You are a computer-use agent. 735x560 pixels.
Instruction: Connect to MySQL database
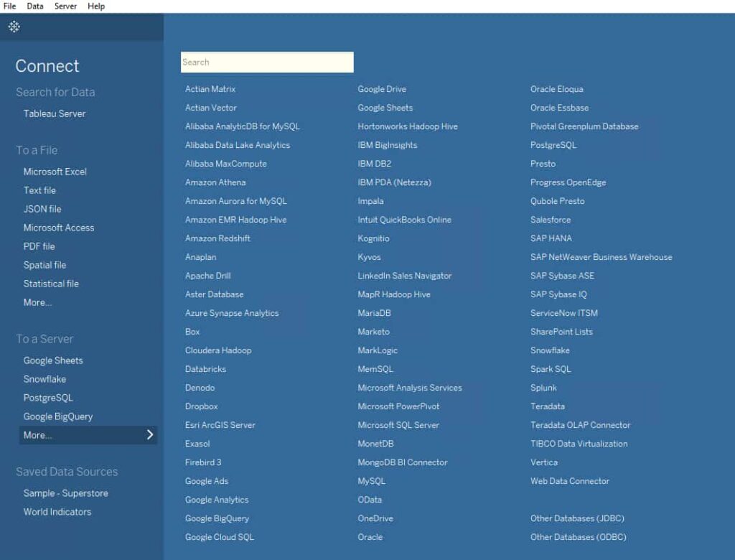pyautogui.click(x=371, y=481)
